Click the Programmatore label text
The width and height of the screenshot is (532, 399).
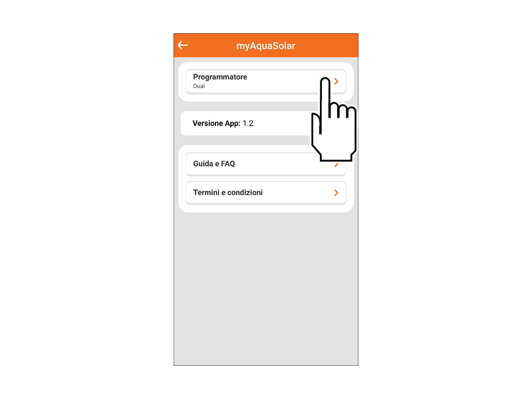[x=220, y=77]
